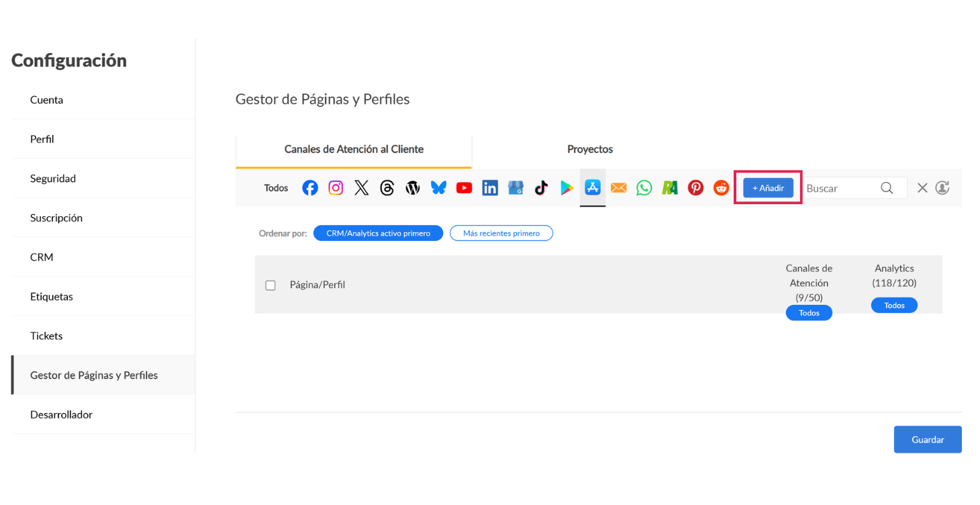Screen dimensions: 980x505
Task: Open Etiquetas in settings sidebar
Action: [52, 296]
